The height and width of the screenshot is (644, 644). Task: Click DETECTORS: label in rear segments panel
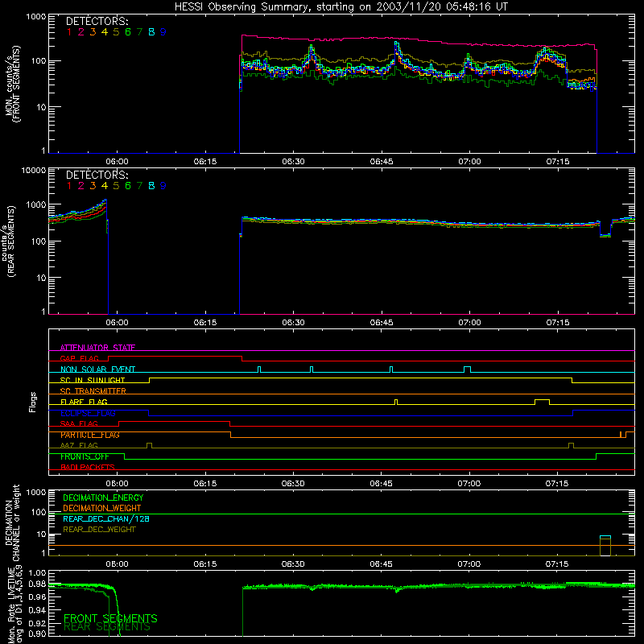(97, 175)
